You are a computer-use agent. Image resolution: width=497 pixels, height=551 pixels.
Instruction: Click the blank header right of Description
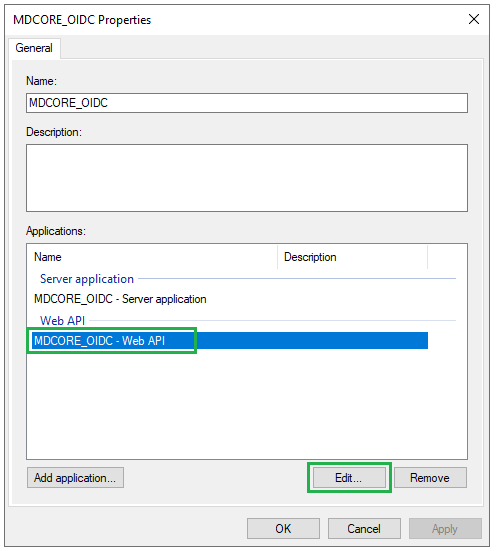pyautogui.click(x=447, y=257)
